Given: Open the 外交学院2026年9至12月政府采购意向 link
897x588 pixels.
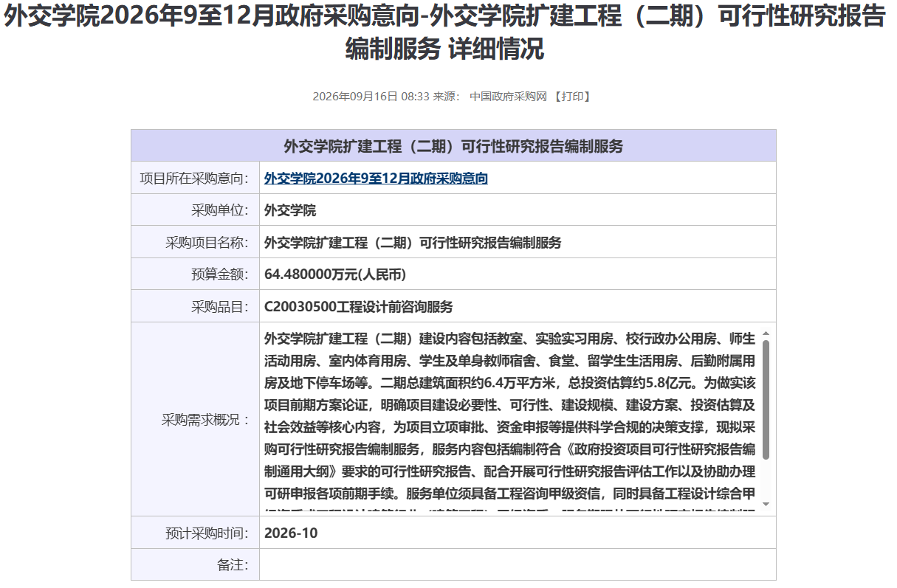Looking at the screenshot, I should [x=376, y=179].
